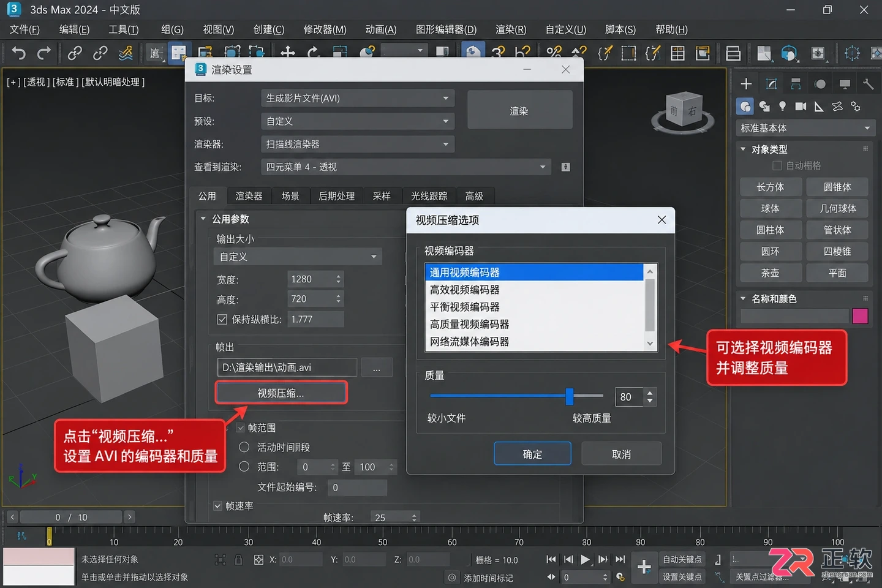This screenshot has height=588, width=882.
Task: Select the Helpers triangle icon
Action: [819, 107]
